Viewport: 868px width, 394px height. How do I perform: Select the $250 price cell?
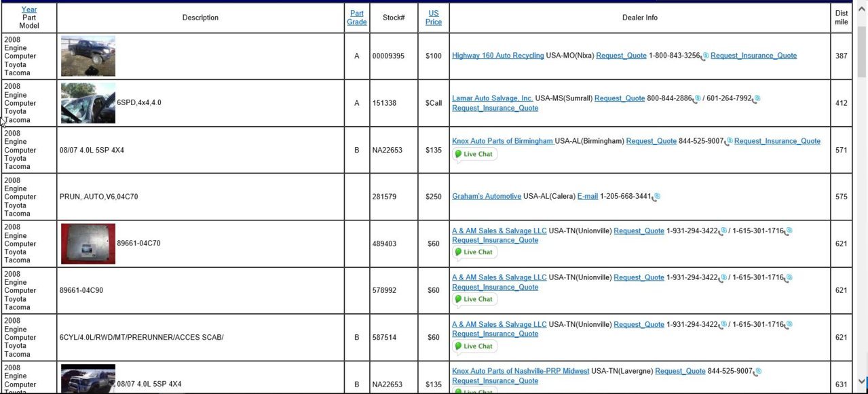pos(434,197)
